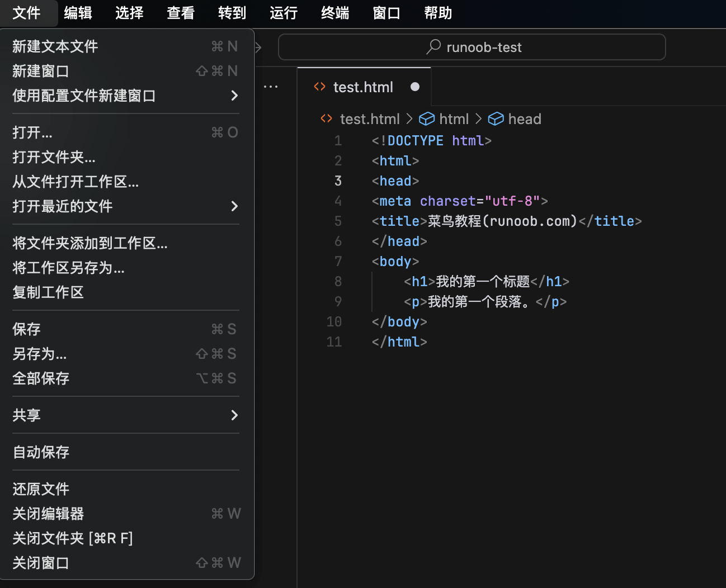726x588 pixels.
Task: Toggle the 自动保存 auto save option
Action: click(41, 452)
